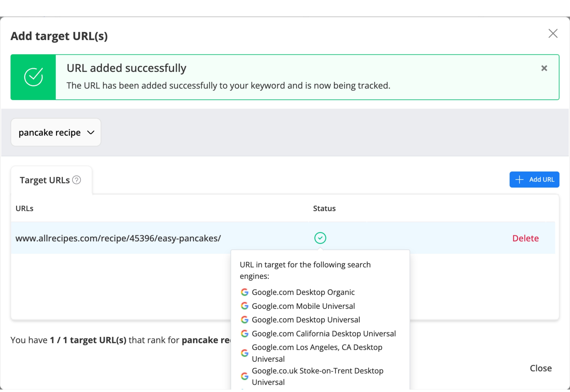Click the Add URL button
The height and width of the screenshot is (392, 570).
click(534, 180)
